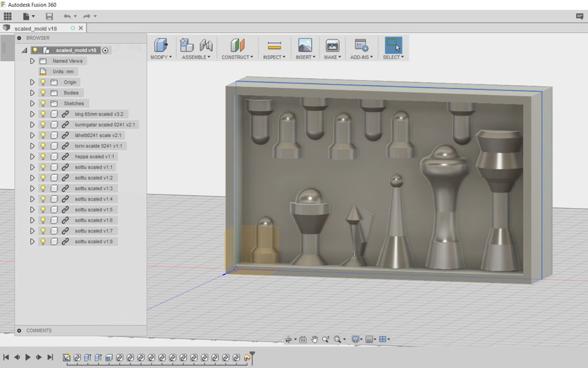Click the Inspect measure icon
Viewport: 588px width, 368px height.
tap(274, 45)
